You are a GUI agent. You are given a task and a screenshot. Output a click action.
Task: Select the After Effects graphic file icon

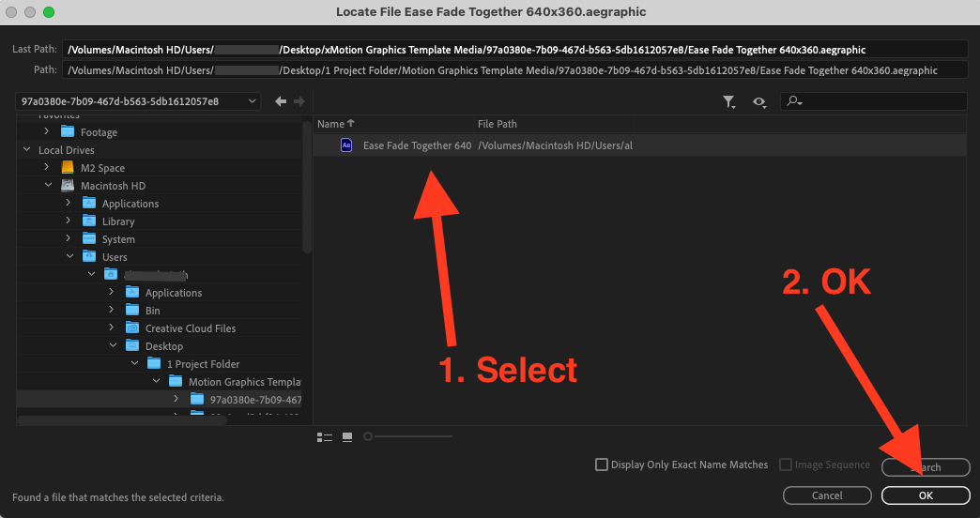tap(346, 145)
